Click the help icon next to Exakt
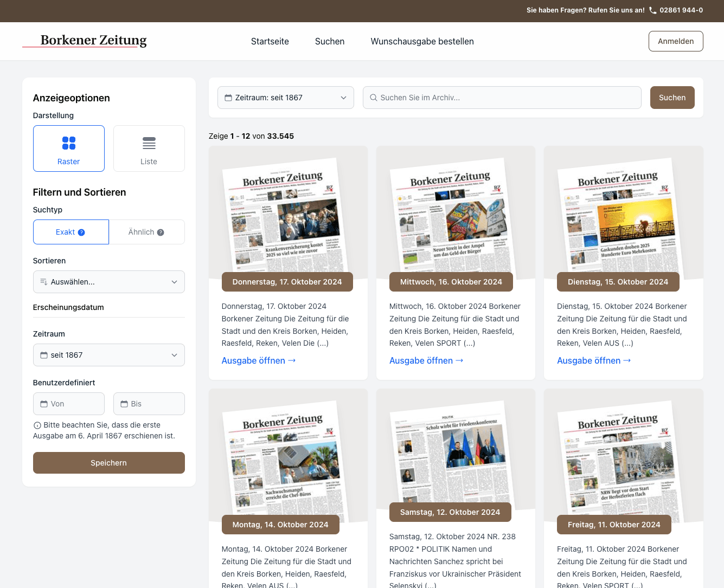 [x=81, y=232]
